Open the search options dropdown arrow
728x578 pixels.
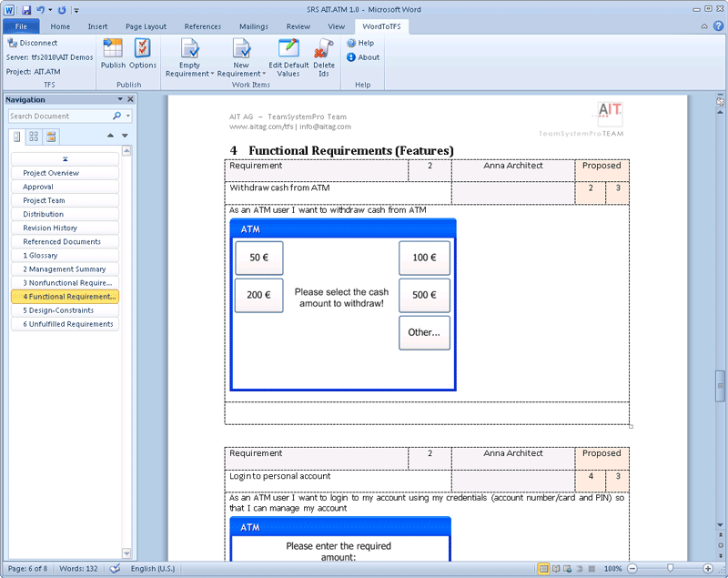[128, 117]
